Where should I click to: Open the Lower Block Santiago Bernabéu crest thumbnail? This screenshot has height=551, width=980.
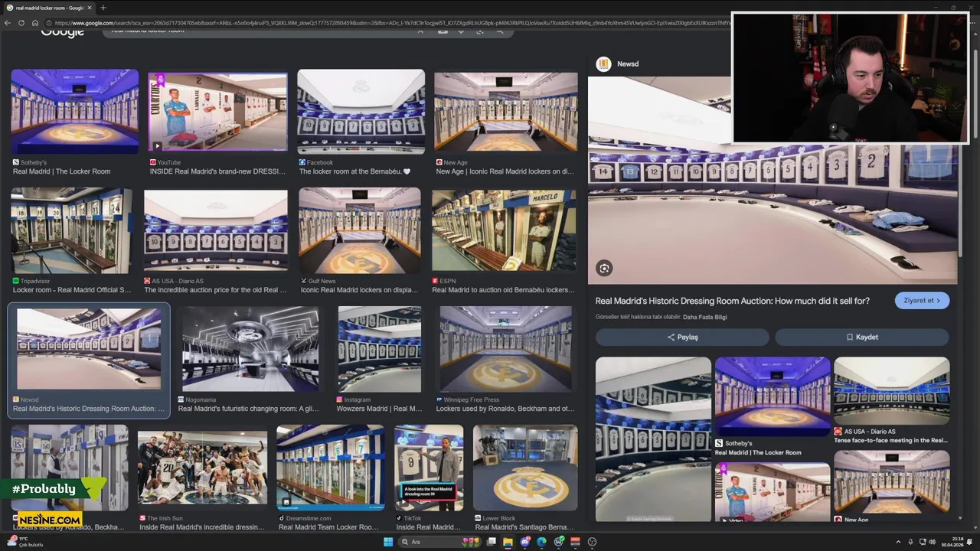tap(525, 468)
